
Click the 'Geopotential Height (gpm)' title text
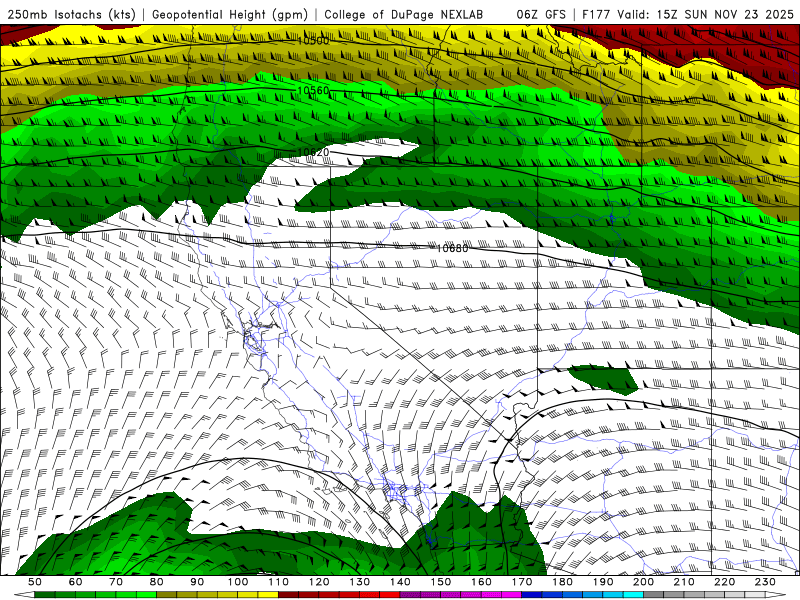point(230,14)
